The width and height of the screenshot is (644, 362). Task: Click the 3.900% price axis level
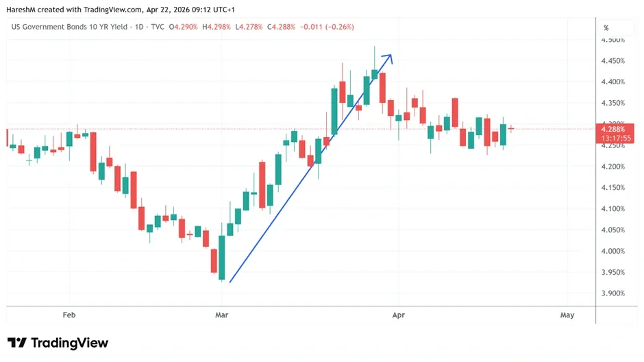tap(612, 293)
